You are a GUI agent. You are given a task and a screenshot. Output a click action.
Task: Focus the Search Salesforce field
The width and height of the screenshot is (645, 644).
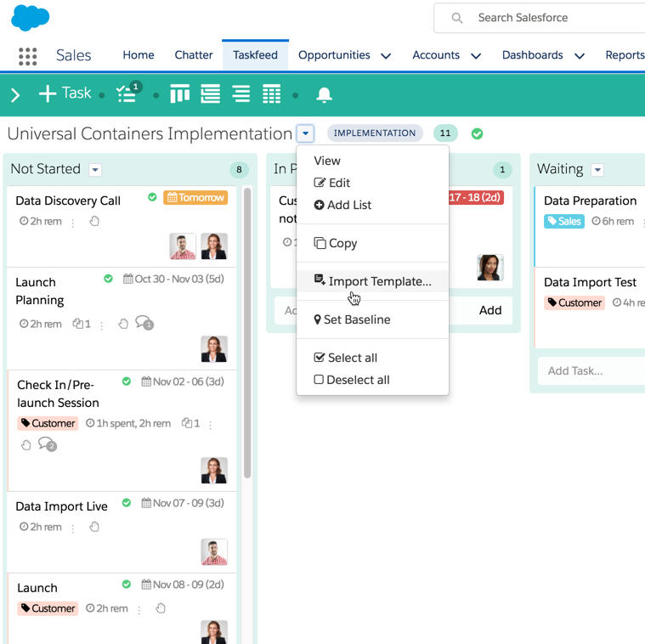coord(539,18)
